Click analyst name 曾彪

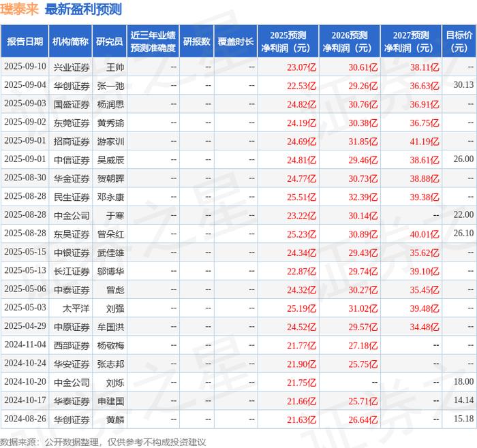point(115,289)
